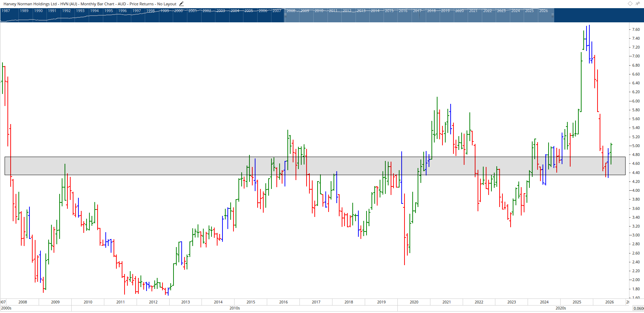The width and height of the screenshot is (644, 313).
Task: Click the 6.00 price axis label
Action: [636, 101]
